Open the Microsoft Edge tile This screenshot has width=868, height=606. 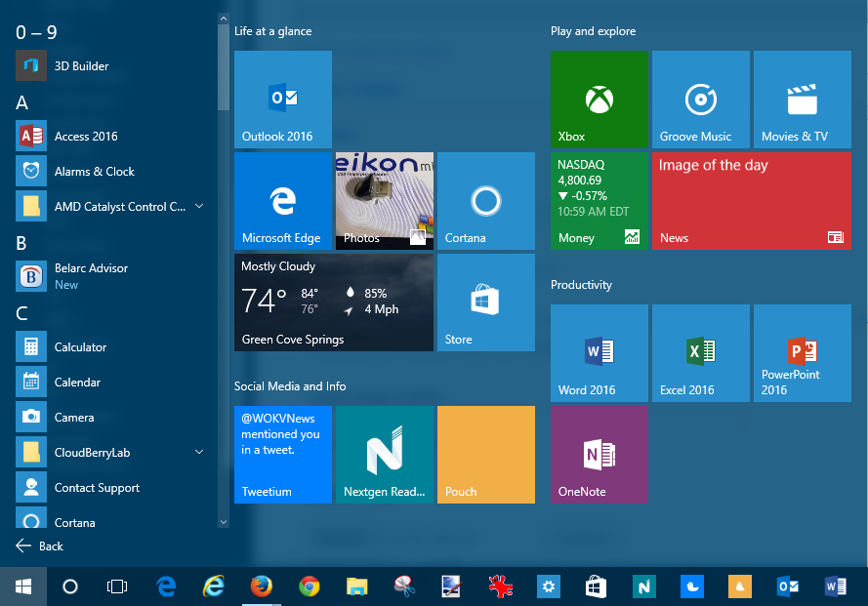click(282, 200)
